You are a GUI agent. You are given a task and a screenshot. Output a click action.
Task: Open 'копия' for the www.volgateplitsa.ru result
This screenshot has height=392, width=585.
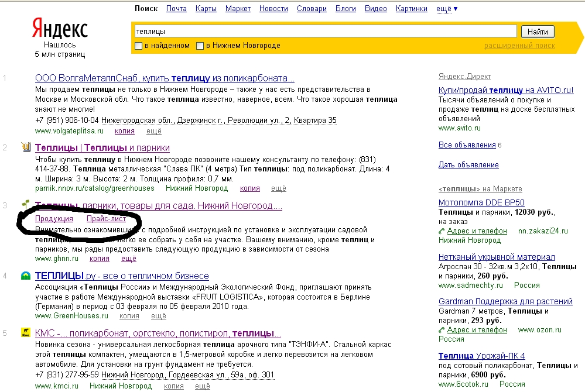click(125, 131)
